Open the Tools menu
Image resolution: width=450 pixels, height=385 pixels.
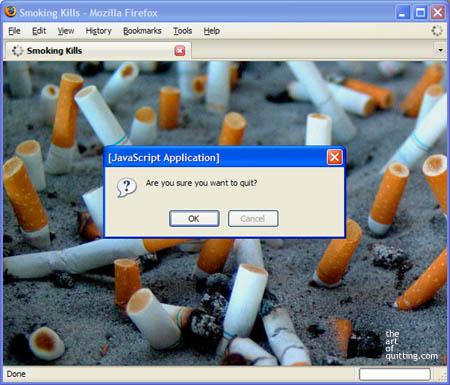pos(183,31)
